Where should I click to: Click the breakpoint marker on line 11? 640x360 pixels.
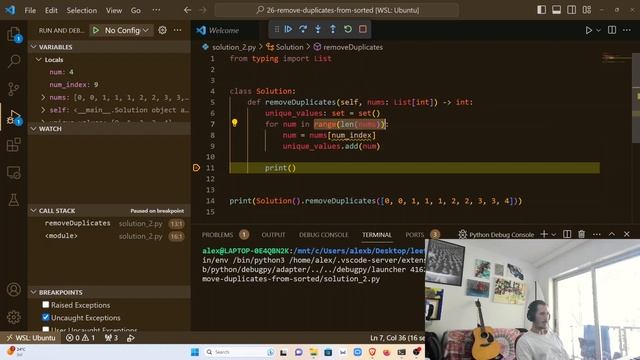196,168
